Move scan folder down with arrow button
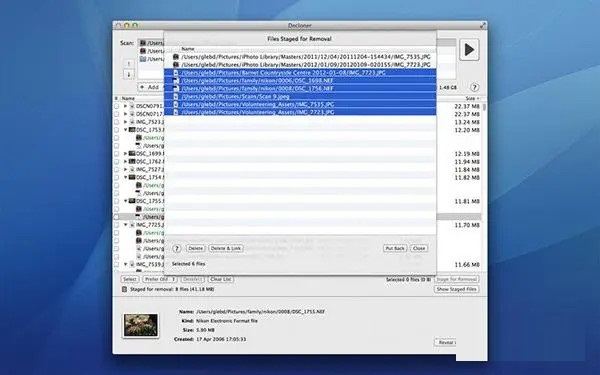Viewport: 600px width, 375px height. pyautogui.click(x=129, y=74)
